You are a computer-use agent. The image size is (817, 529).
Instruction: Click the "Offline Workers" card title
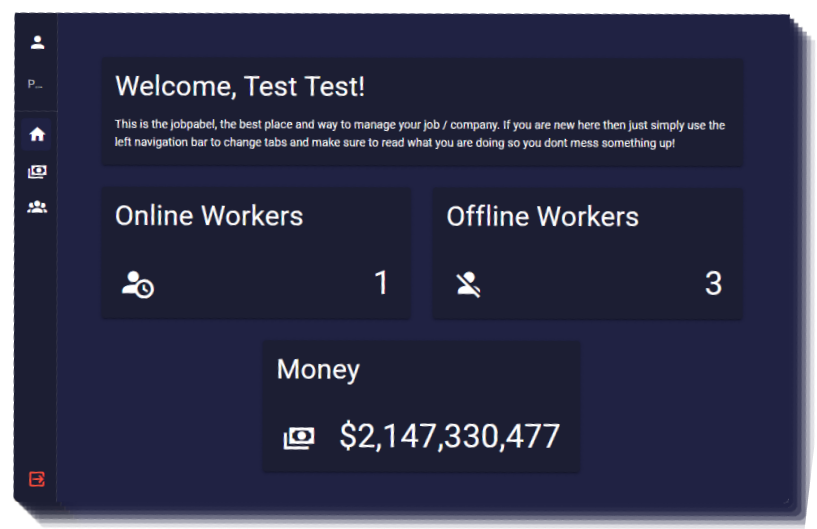[542, 216]
